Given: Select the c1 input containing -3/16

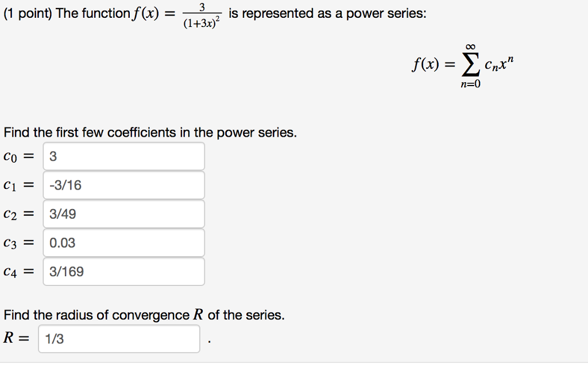Looking at the screenshot, I should (123, 184).
